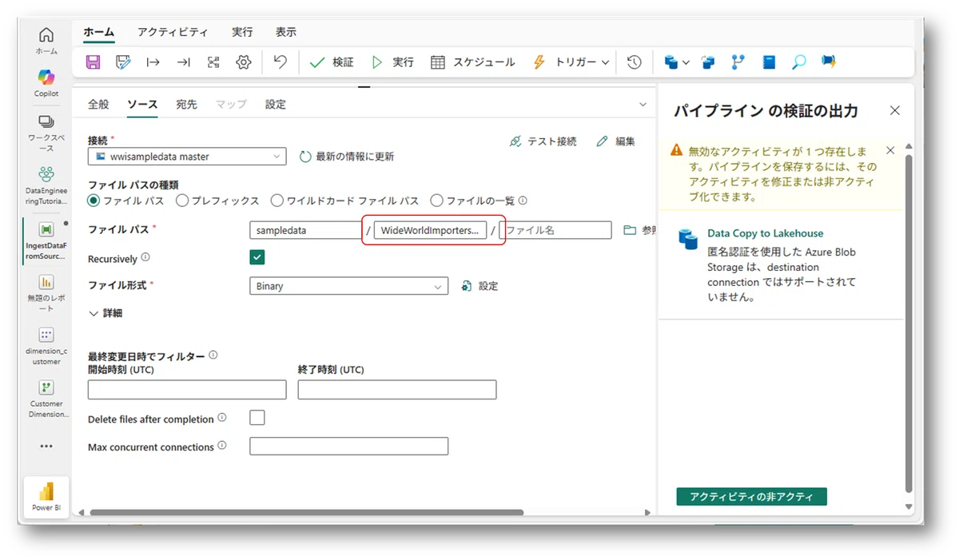Open the トリガー dropdown
Screen dimensions: 959x560
coord(571,62)
